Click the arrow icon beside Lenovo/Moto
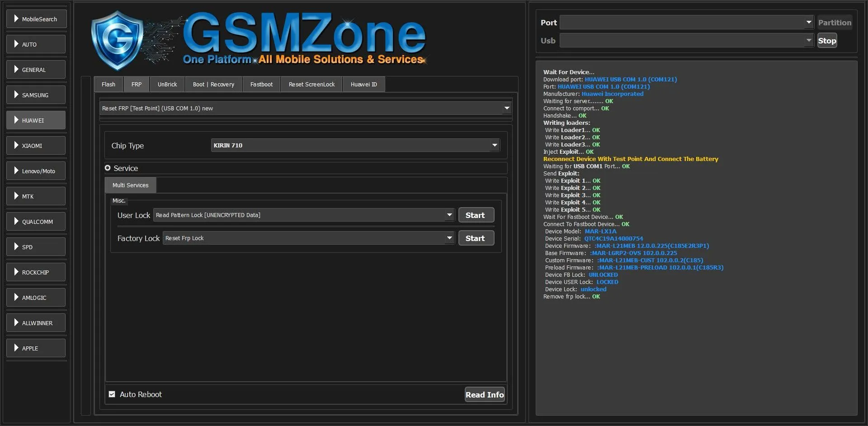 pyautogui.click(x=16, y=170)
